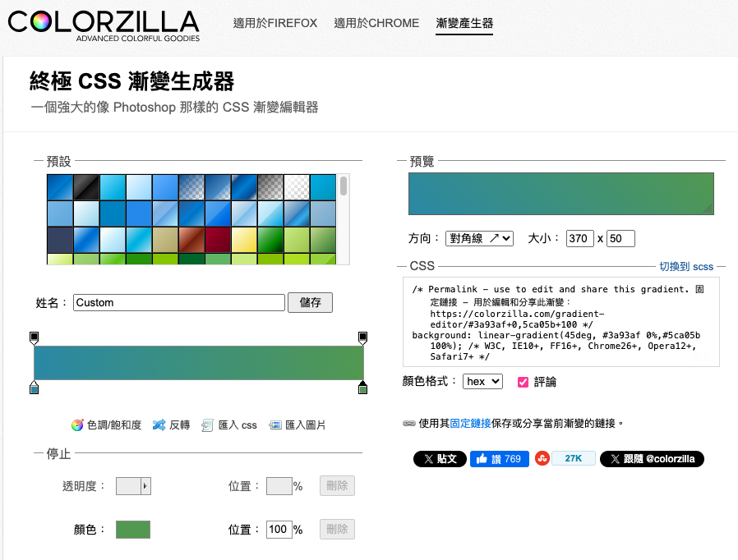738x560 pixels.
Task: Click the 姓名 Custom name field
Action: tap(179, 302)
